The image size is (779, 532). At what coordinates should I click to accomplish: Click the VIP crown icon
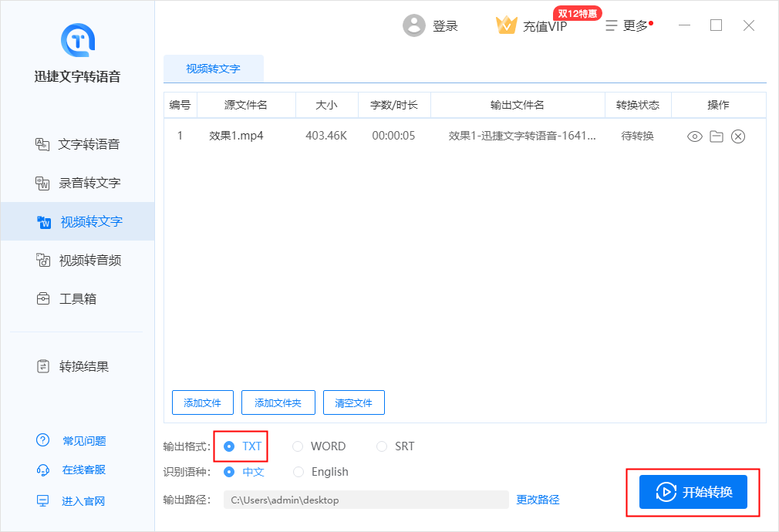point(506,25)
